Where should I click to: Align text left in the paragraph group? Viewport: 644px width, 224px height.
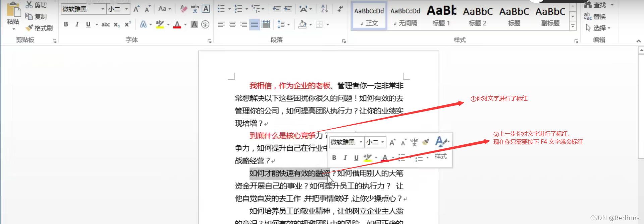[221, 24]
